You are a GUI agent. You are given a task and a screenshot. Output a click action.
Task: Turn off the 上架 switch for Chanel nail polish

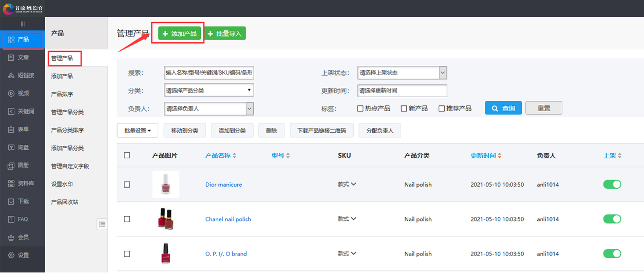(x=612, y=219)
